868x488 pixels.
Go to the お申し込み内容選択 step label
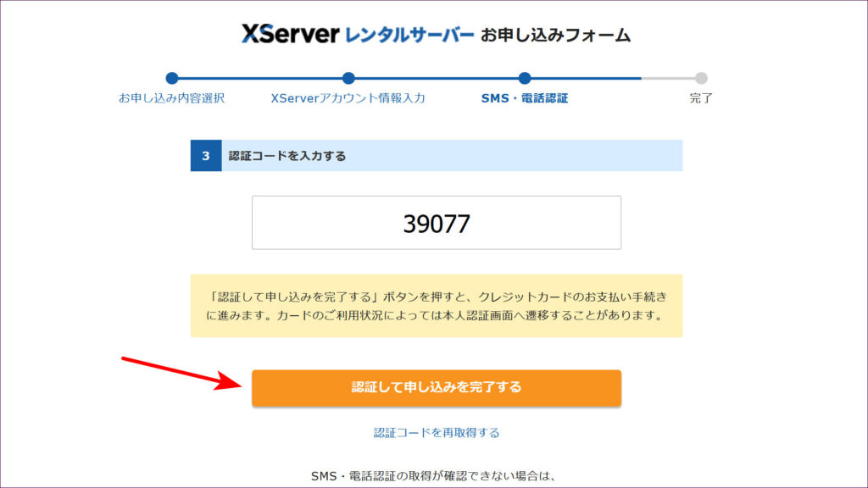pyautogui.click(x=172, y=98)
